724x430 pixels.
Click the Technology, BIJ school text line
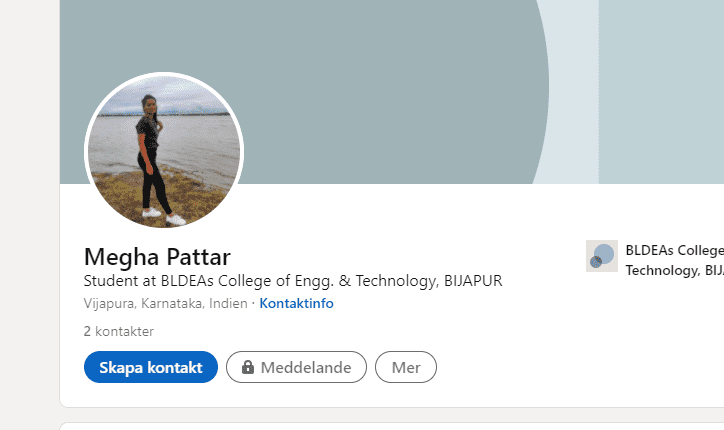click(675, 270)
